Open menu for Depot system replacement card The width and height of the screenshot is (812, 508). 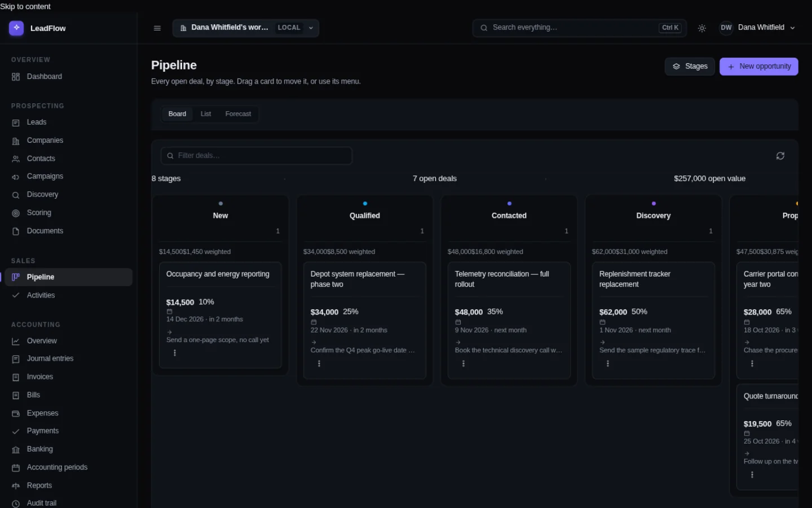[319, 364]
